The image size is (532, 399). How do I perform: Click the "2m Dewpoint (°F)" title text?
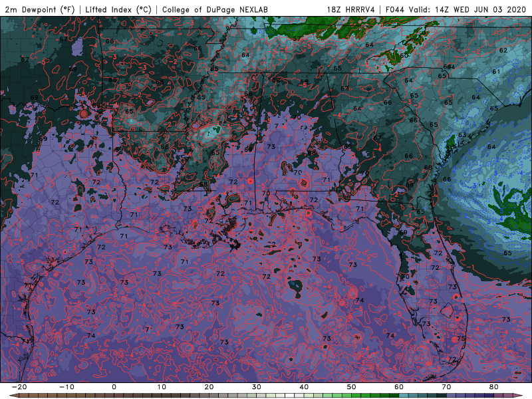(x=39, y=9)
